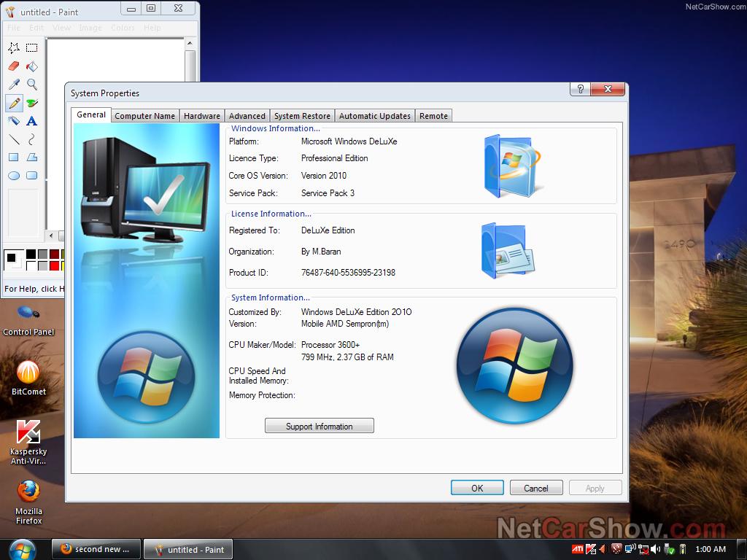Pick the bright red color swatch

(x=54, y=265)
